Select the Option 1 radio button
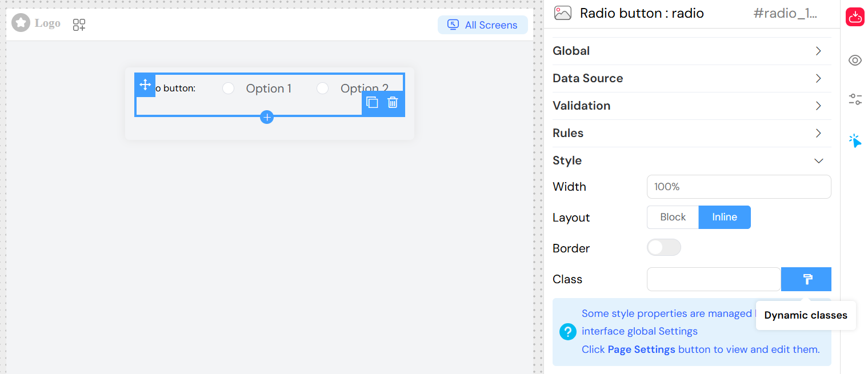 pos(229,89)
